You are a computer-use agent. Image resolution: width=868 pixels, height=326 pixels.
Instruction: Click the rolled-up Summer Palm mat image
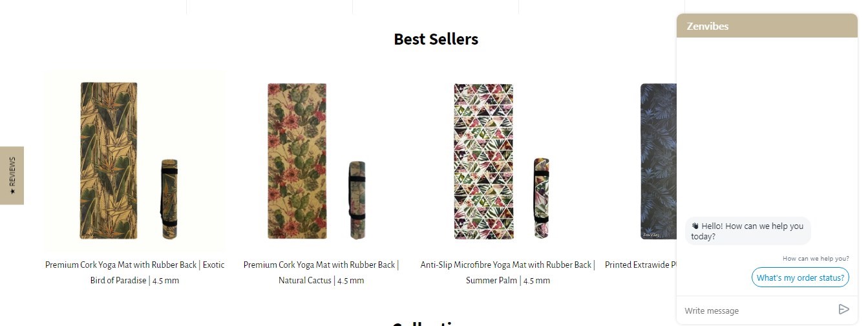coord(542,198)
